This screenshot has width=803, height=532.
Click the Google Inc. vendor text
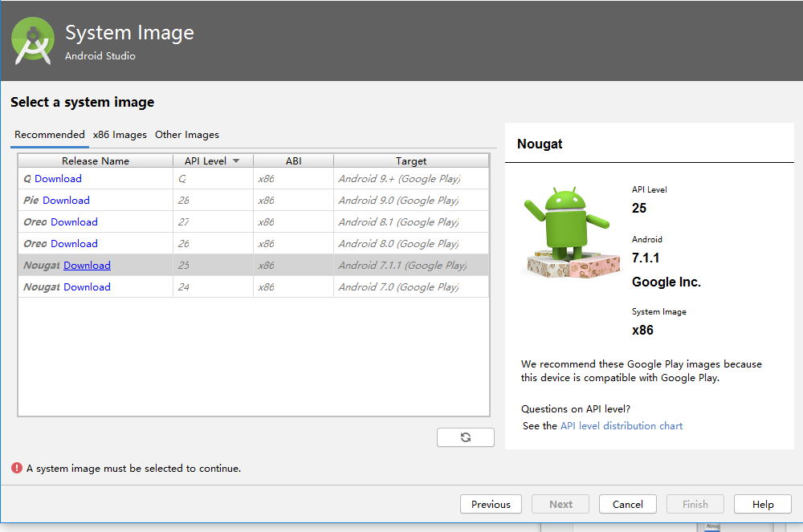pos(666,282)
